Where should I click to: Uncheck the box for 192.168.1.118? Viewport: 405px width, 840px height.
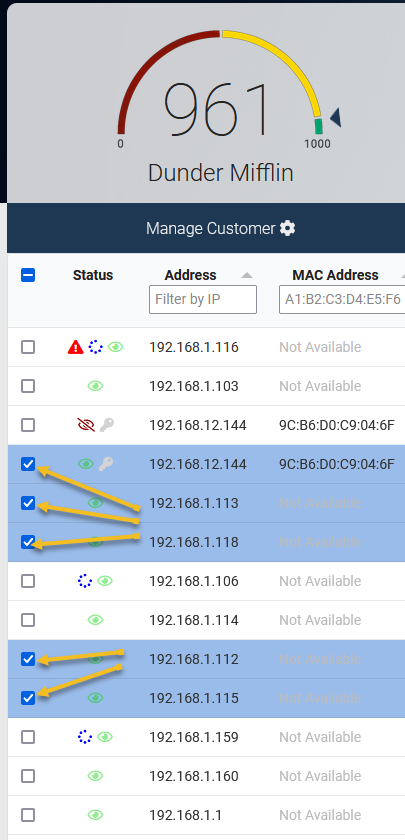[x=28, y=542]
